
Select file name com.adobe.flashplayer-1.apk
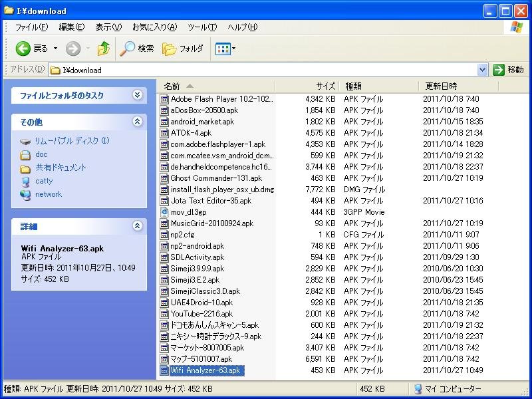point(218,144)
